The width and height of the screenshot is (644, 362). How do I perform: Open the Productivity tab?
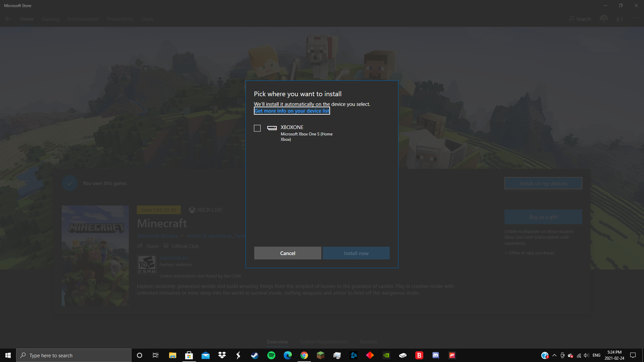tap(120, 19)
